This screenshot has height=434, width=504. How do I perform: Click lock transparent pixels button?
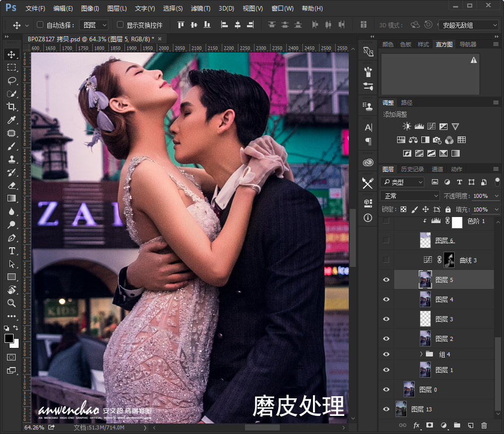pyautogui.click(x=403, y=209)
